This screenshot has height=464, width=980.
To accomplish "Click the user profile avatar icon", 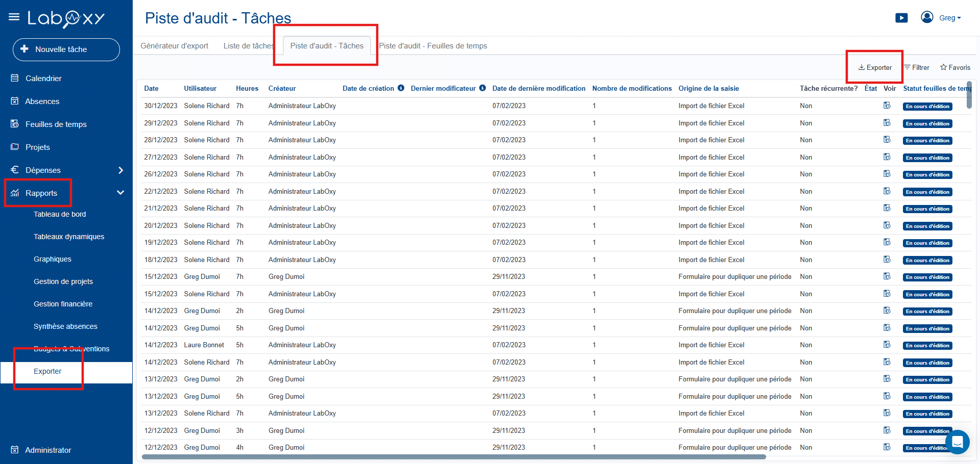I will (927, 17).
